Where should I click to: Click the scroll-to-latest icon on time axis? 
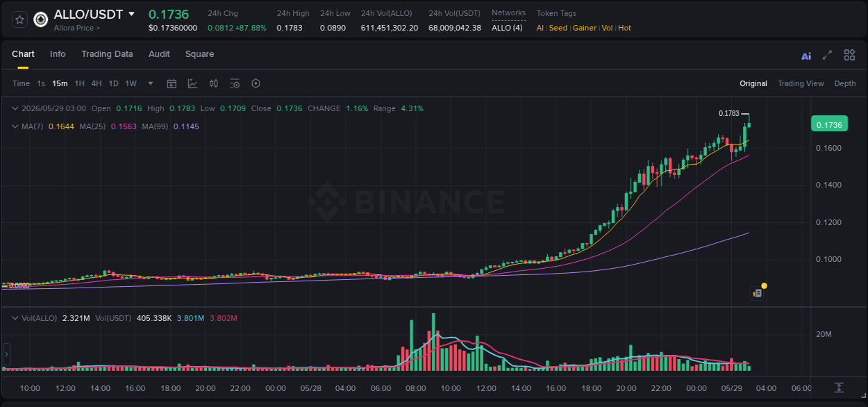[x=839, y=388]
